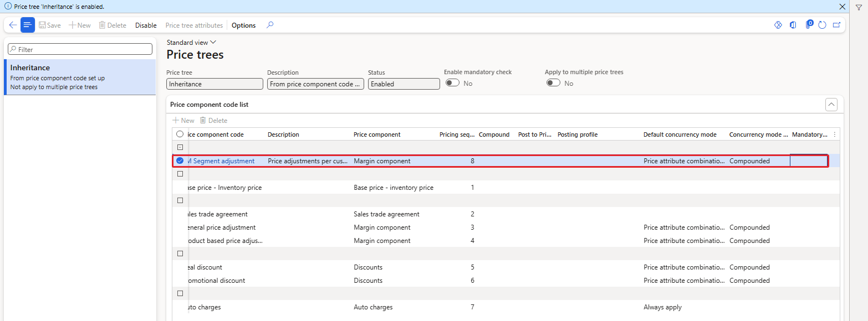The width and height of the screenshot is (868, 321).
Task: Close the Inheritance enabled message bar
Action: pos(842,7)
